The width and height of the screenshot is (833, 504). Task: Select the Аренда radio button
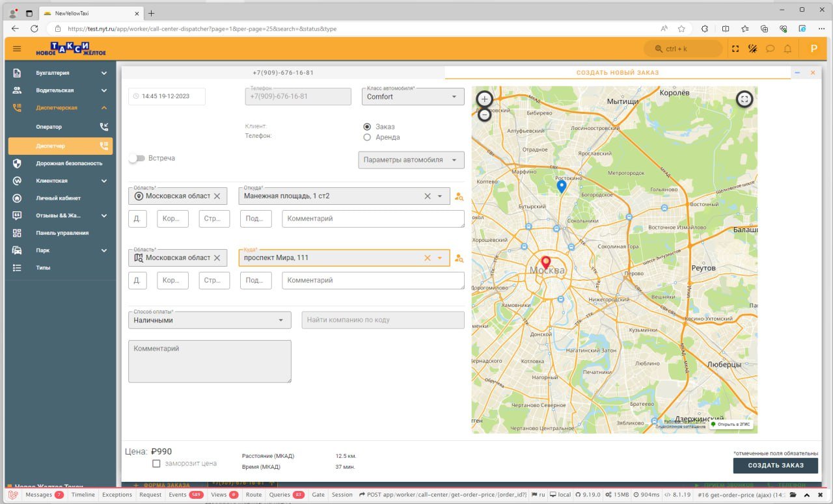367,137
